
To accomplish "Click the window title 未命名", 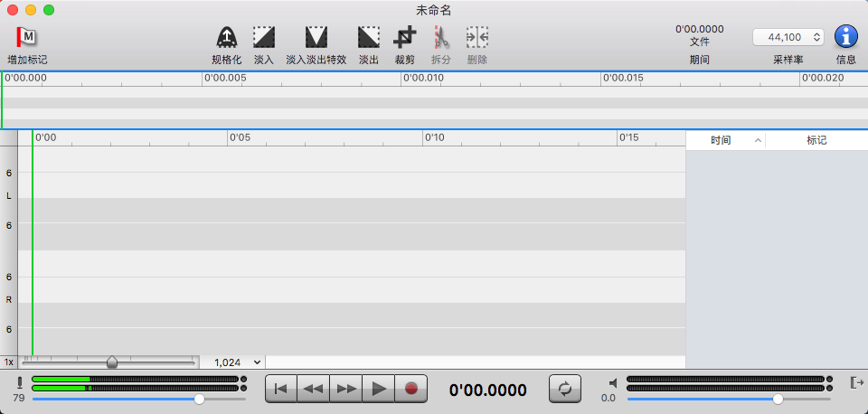I will tap(434, 10).
